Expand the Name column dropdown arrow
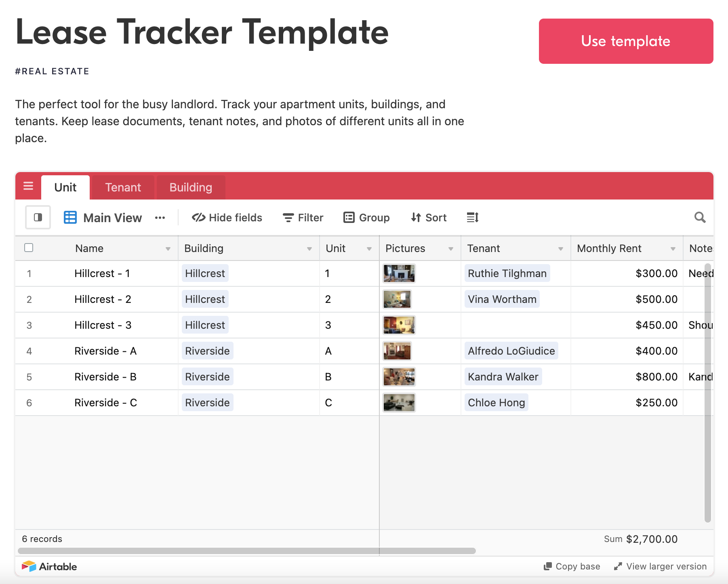 click(168, 249)
